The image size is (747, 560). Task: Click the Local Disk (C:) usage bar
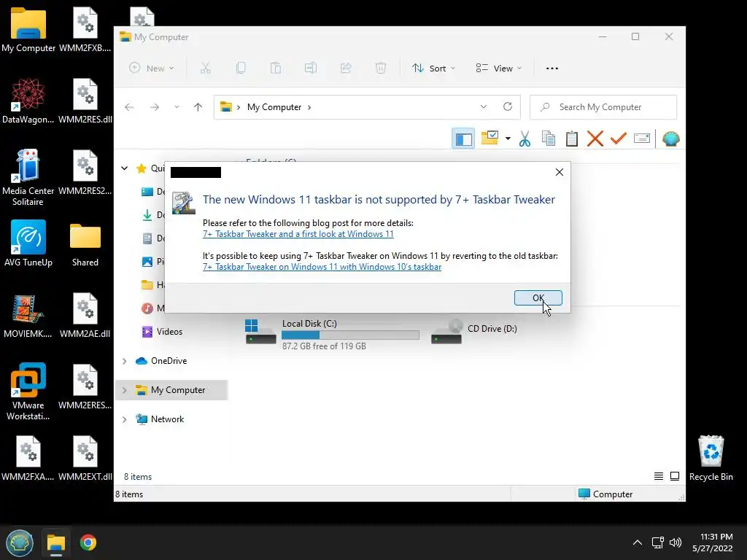tap(351, 335)
